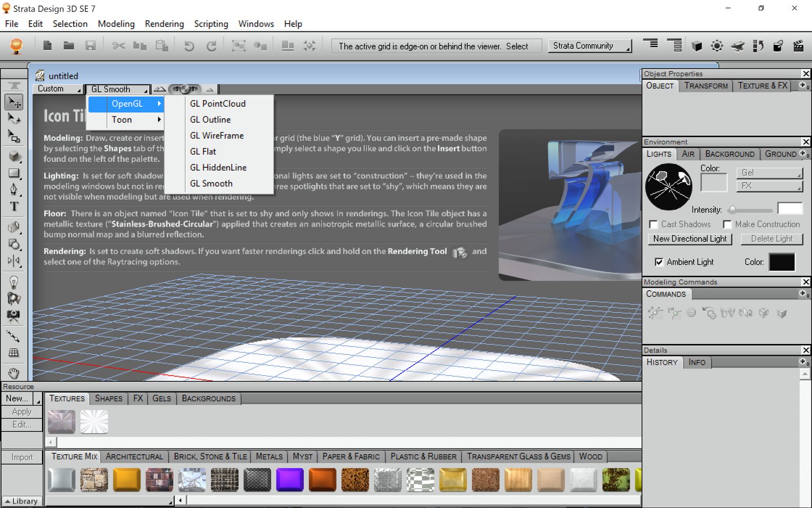
Task: Click the Delete Light button
Action: [772, 239]
